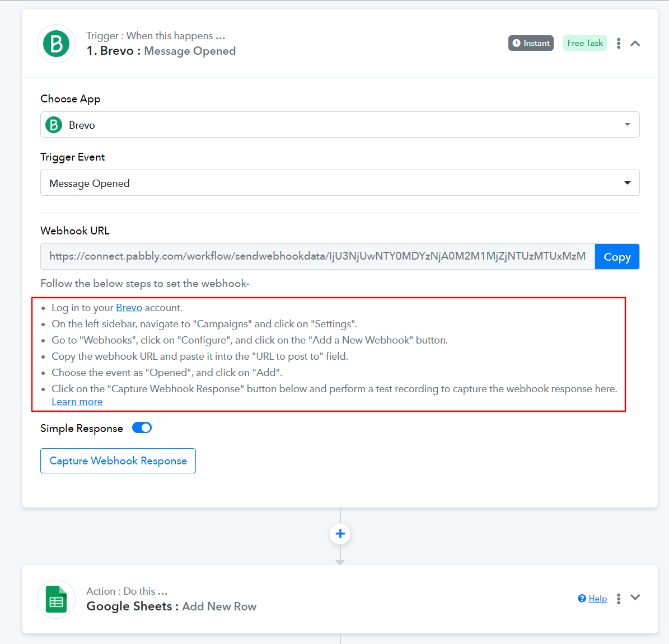
Task: Click the instruction about navigating to Campaigns
Action: coord(204,324)
